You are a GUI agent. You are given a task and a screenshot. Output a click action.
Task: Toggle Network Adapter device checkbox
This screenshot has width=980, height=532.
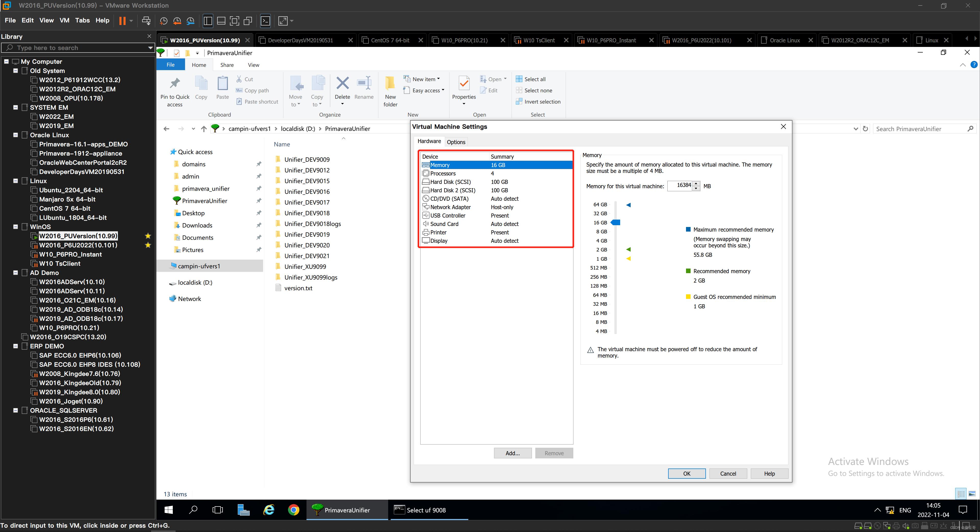425,207
